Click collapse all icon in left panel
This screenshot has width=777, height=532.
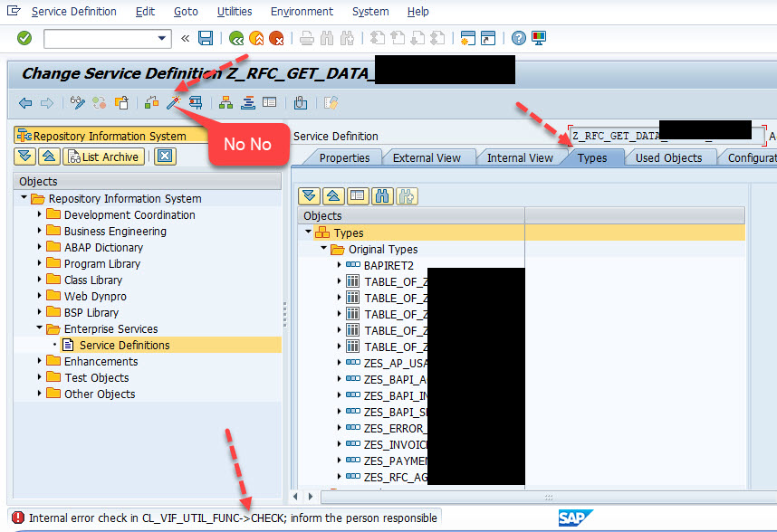(49, 157)
